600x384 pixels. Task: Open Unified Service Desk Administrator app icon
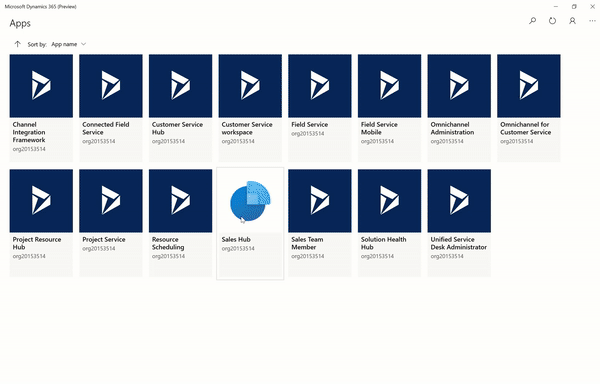[x=459, y=201]
